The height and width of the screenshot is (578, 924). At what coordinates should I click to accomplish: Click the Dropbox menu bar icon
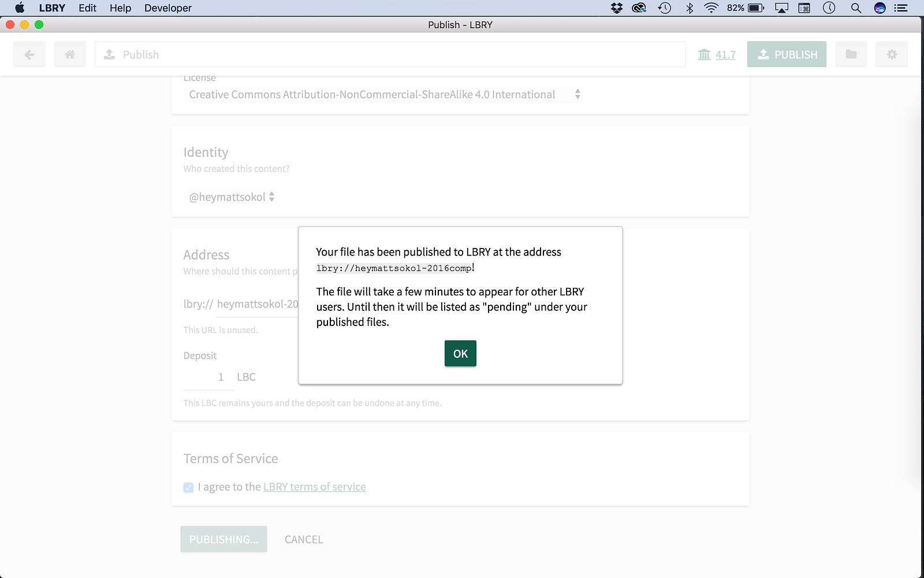[617, 8]
